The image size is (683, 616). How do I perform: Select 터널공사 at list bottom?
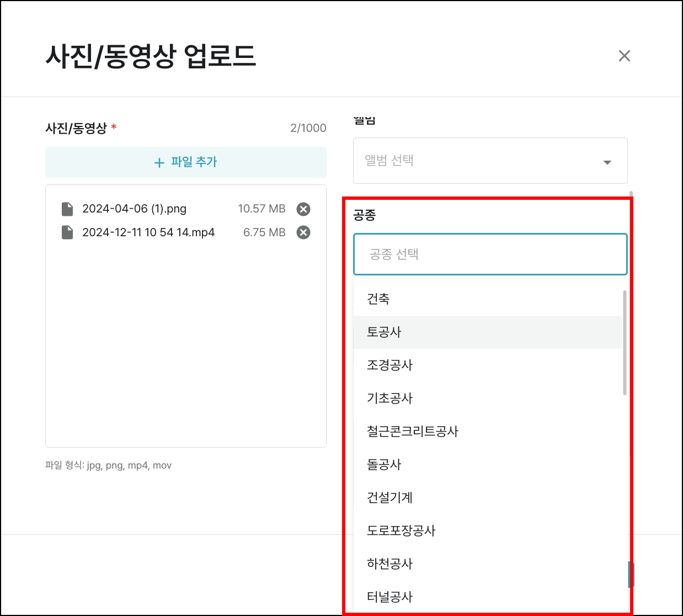[389, 597]
